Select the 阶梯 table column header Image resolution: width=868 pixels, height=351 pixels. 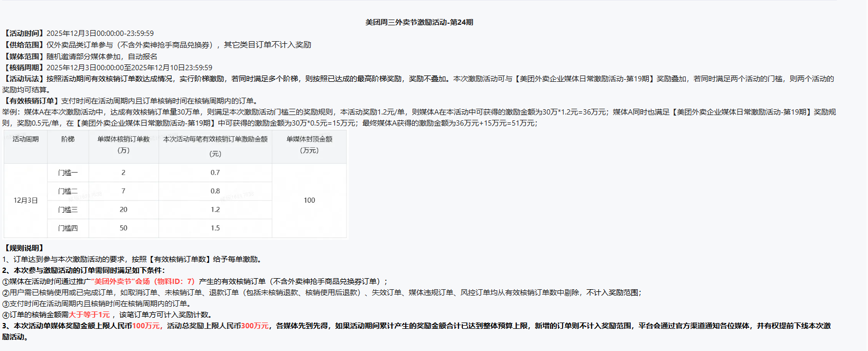(68, 139)
